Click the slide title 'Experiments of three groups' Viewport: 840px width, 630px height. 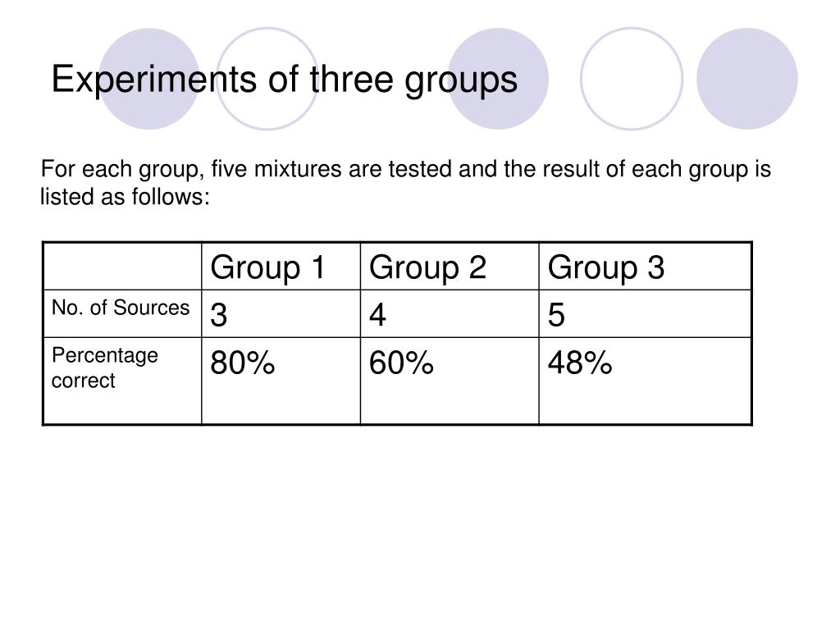(285, 80)
